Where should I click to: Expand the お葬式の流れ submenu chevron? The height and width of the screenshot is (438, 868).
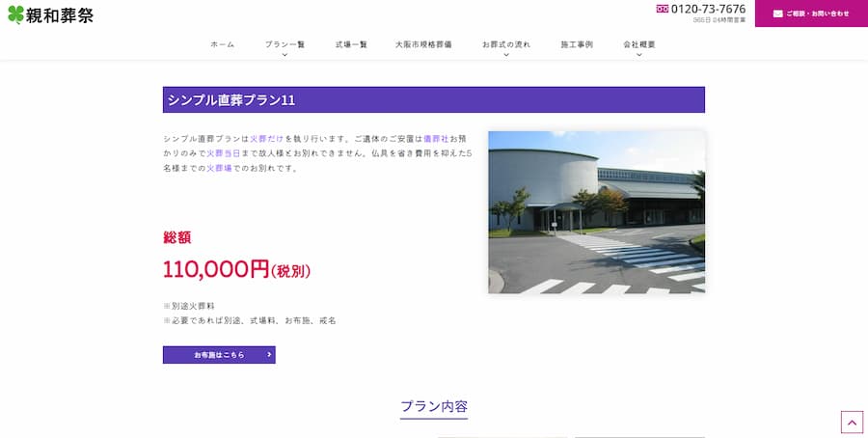click(x=506, y=55)
